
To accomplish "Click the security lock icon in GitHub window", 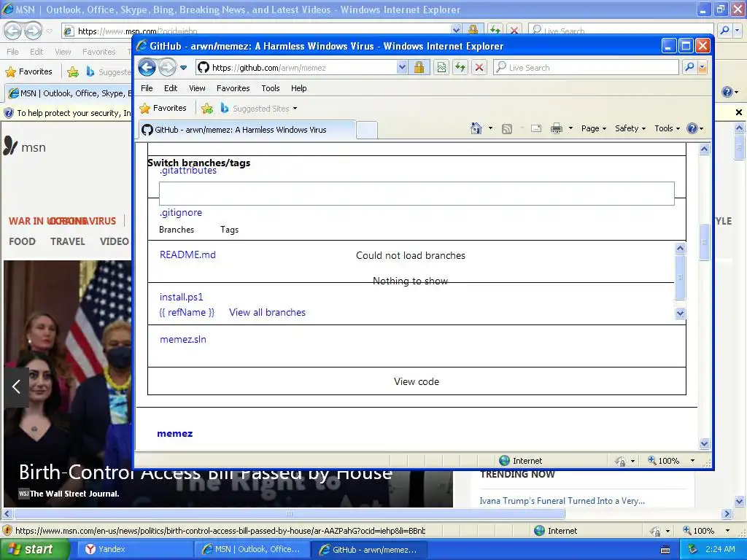I will 419,68.
